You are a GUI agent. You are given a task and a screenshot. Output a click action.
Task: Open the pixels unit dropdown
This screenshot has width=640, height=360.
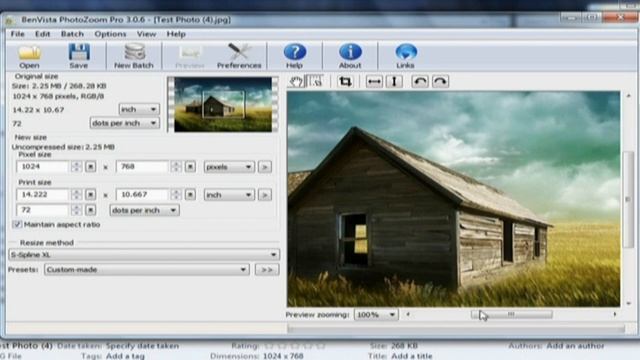pyautogui.click(x=229, y=167)
